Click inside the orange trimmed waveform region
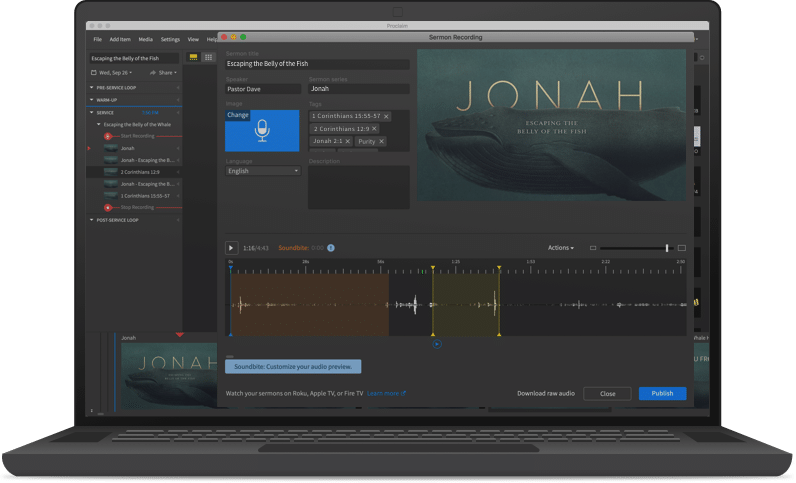 [310, 305]
